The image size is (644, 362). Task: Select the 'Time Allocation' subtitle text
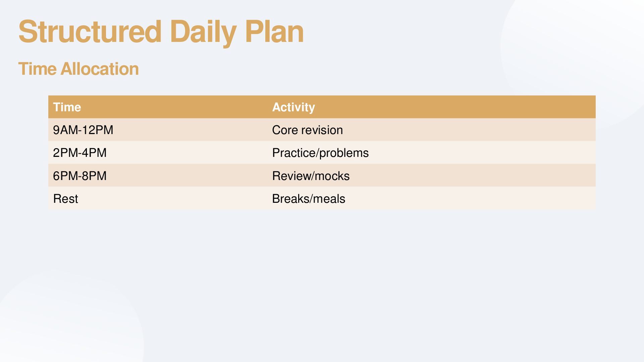(78, 69)
